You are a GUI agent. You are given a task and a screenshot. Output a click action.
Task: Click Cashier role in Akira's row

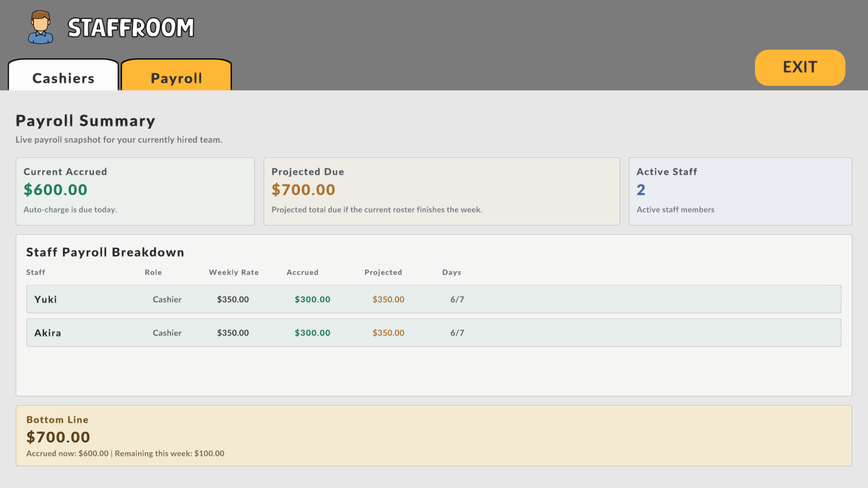167,333
